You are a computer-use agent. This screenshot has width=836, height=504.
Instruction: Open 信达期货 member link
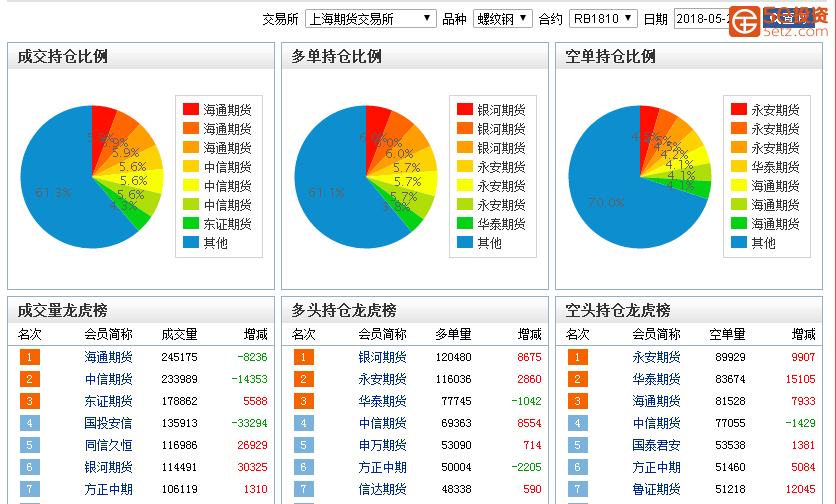point(382,489)
